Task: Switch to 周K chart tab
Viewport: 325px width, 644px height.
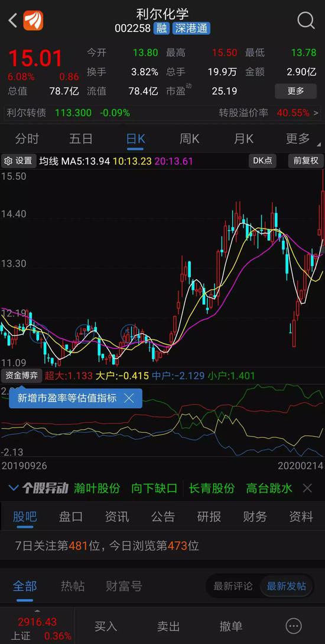Action: click(189, 139)
